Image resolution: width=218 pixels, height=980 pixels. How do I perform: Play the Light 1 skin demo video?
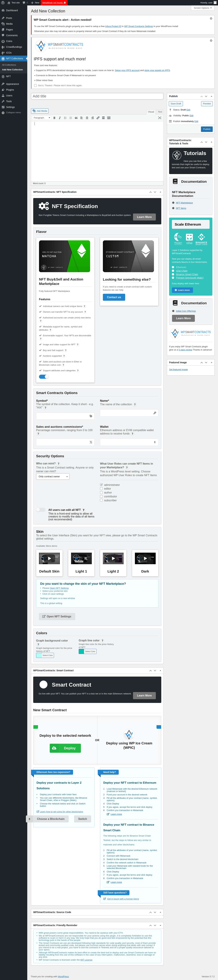pyautogui.click(x=81, y=558)
